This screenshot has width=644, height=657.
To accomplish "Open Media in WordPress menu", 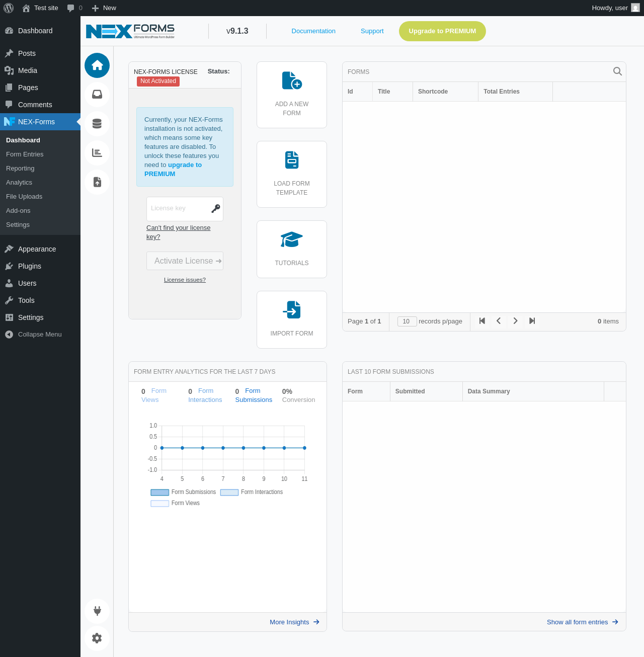I will (x=40, y=70).
